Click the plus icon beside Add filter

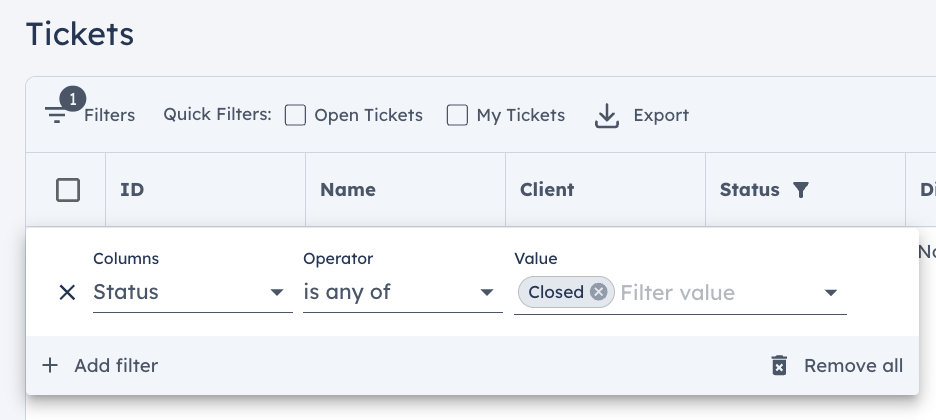tap(50, 365)
